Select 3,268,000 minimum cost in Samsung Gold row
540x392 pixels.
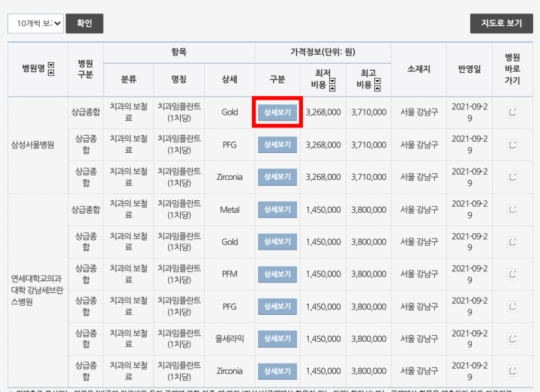(323, 112)
